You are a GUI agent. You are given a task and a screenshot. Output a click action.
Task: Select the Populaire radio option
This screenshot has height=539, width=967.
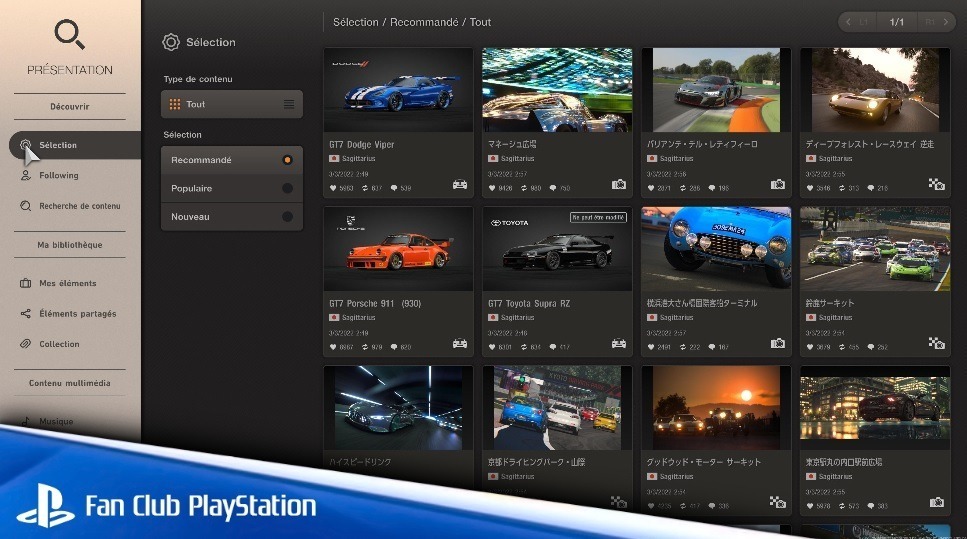232,188
